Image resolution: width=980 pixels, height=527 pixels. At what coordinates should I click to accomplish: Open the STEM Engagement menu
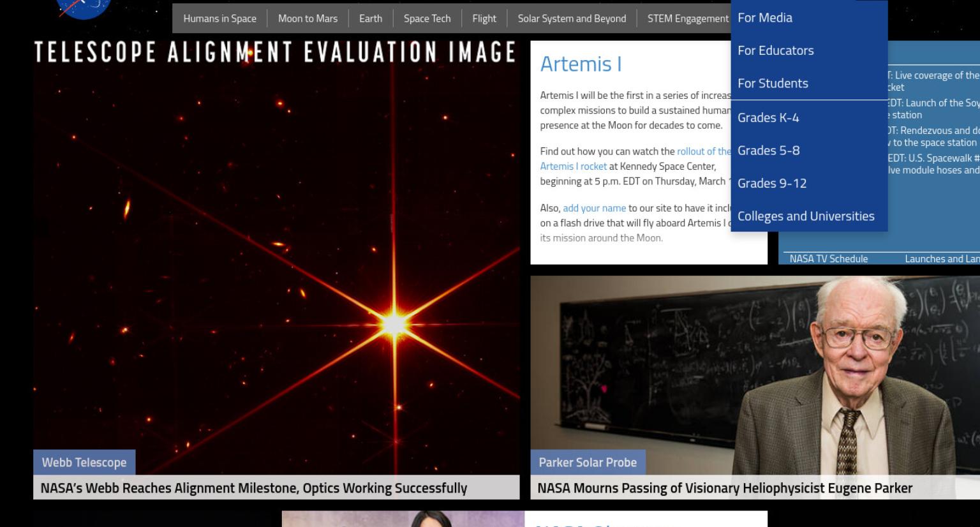[x=688, y=19]
